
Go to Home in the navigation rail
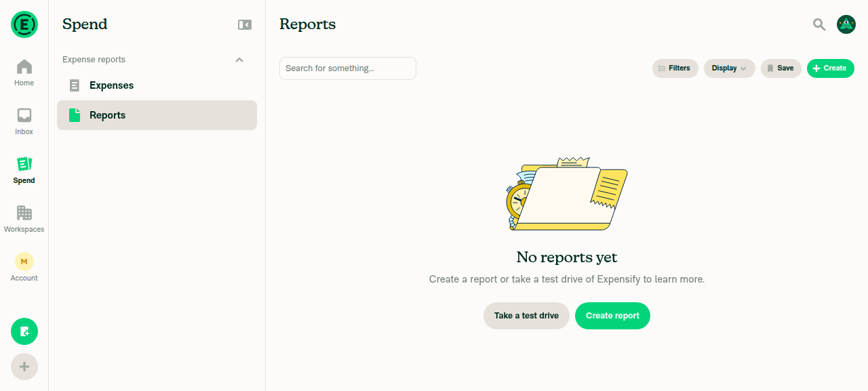(24, 73)
